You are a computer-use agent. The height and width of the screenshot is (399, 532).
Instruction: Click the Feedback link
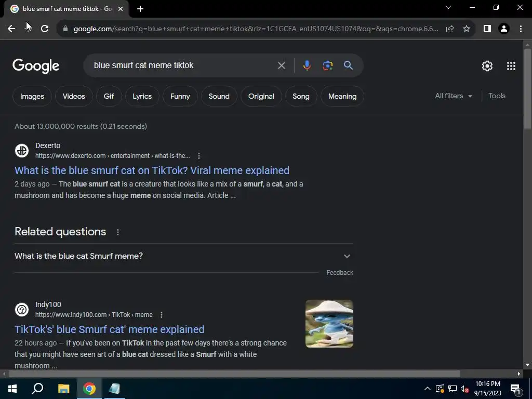tap(340, 273)
